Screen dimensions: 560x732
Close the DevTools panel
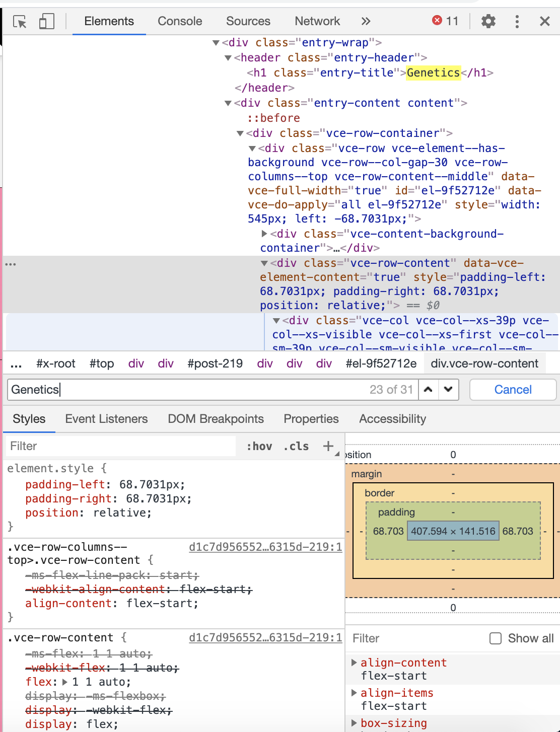(x=544, y=21)
